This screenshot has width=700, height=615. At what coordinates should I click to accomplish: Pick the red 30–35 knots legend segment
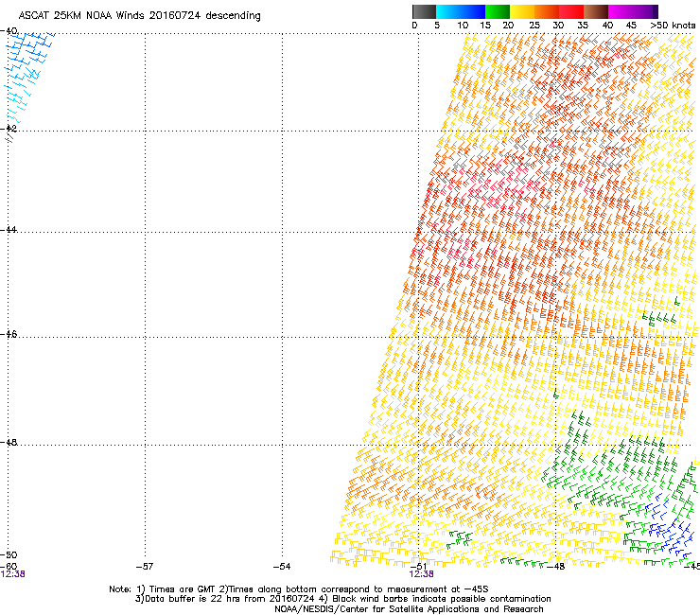571,11
